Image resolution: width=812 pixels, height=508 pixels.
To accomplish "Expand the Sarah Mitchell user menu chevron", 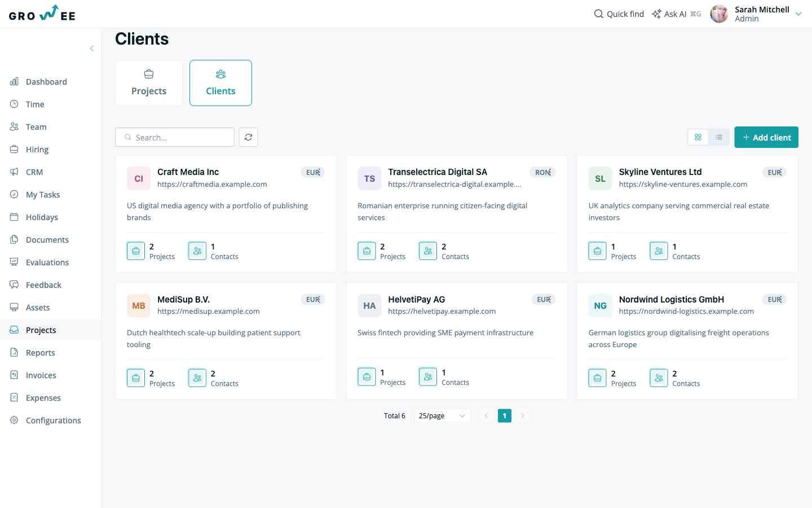I will 798,14.
